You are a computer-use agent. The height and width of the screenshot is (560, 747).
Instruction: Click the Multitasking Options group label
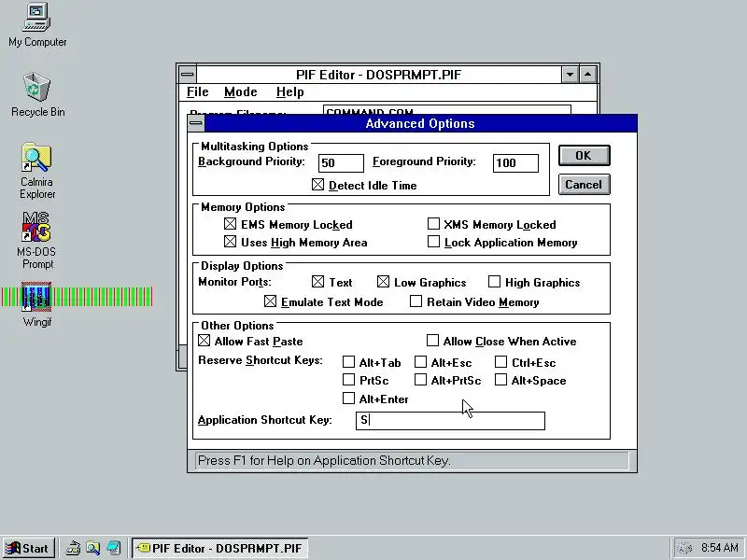(x=254, y=147)
